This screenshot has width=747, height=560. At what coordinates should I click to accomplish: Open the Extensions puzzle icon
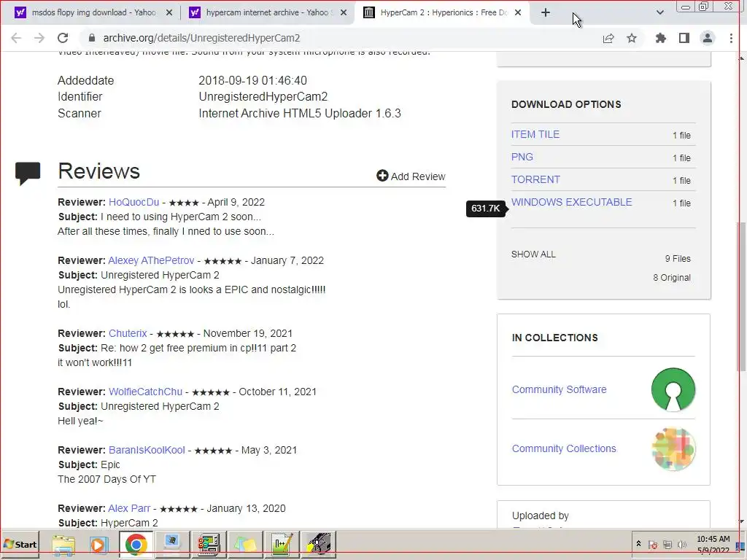click(660, 38)
